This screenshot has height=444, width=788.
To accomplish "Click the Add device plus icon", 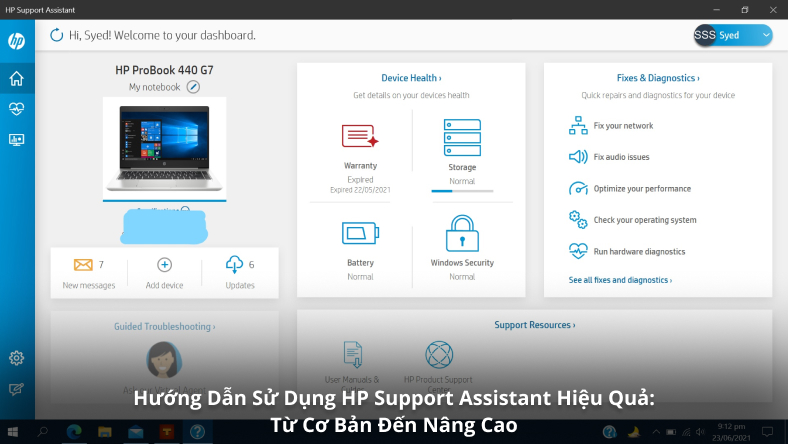I will point(164,264).
